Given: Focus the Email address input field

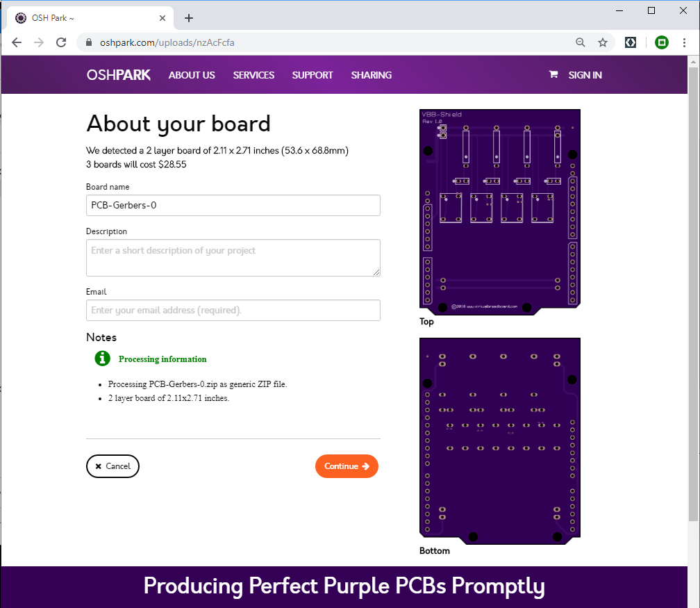Looking at the screenshot, I should coord(233,310).
